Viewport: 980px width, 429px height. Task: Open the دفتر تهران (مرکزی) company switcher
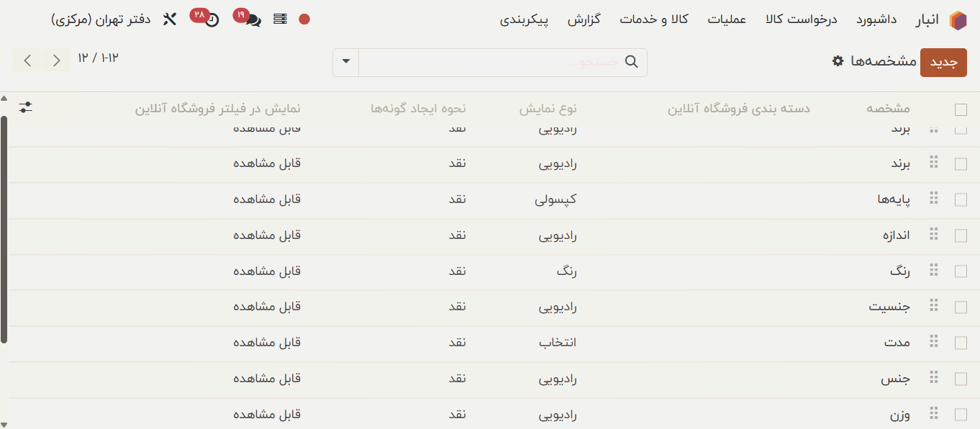click(101, 19)
